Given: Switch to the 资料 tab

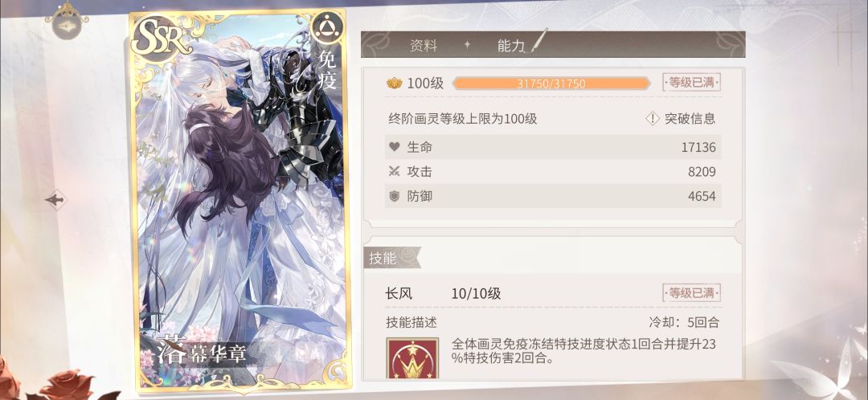Looking at the screenshot, I should coord(424,45).
